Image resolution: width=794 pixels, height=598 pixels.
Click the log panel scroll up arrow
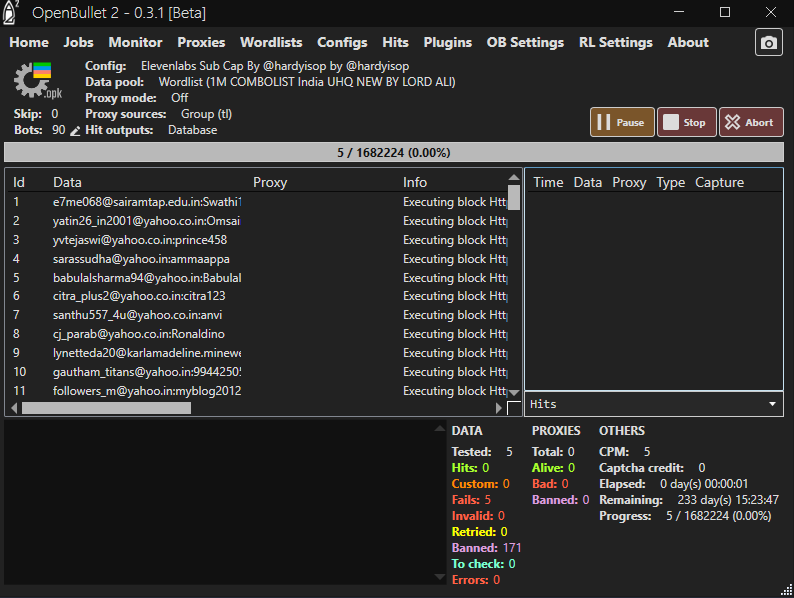[x=440, y=429]
